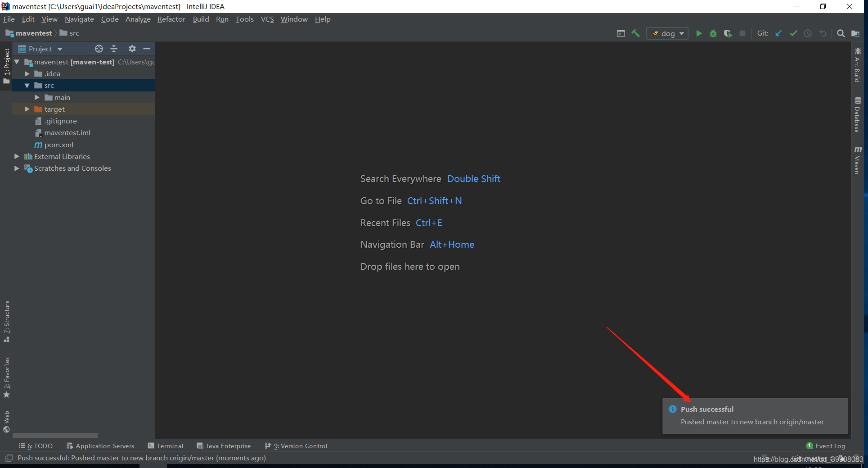The width and height of the screenshot is (868, 468).
Task: Open the Event Log
Action: [826, 446]
